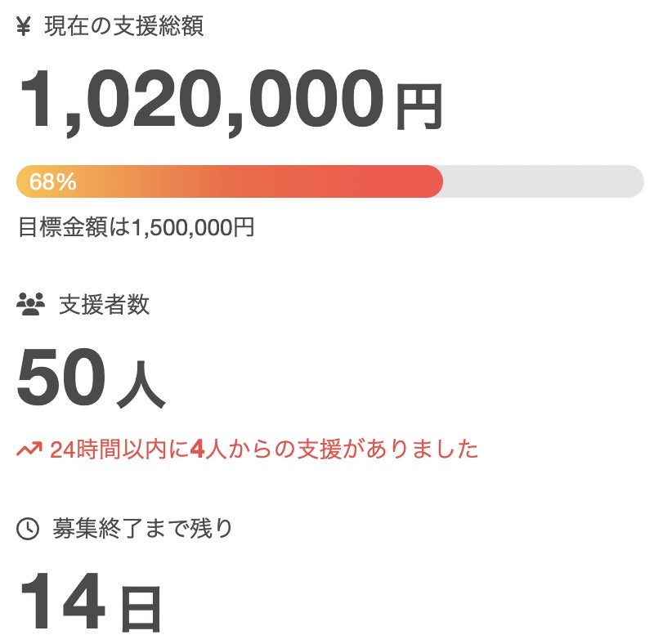The image size is (654, 644).
Task: Click the bold red 4 in the notice
Action: (195, 449)
